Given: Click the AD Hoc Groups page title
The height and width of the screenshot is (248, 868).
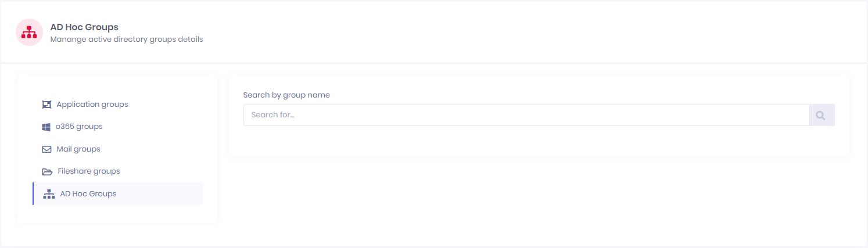Looking at the screenshot, I should point(84,27).
